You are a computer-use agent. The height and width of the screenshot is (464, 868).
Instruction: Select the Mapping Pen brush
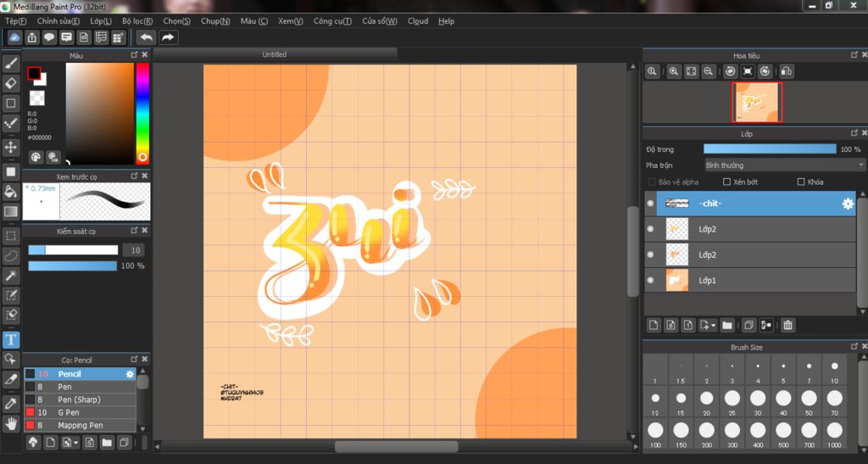point(80,425)
